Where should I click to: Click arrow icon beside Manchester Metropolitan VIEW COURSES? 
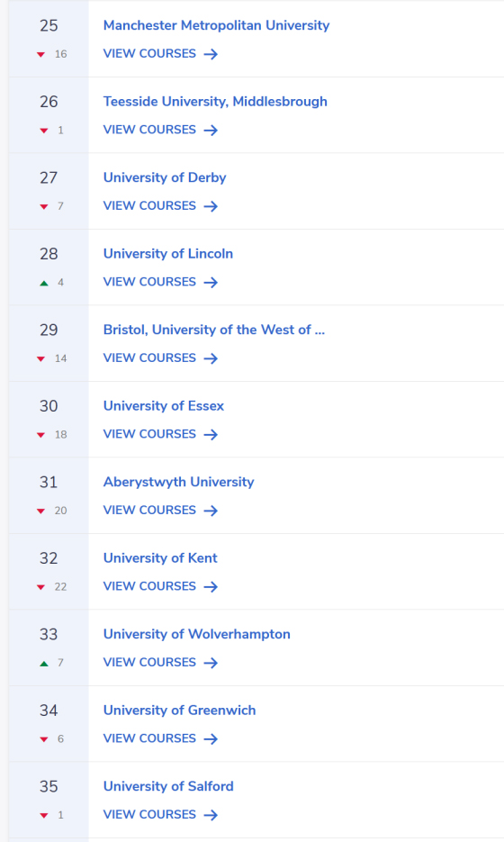[x=211, y=54]
